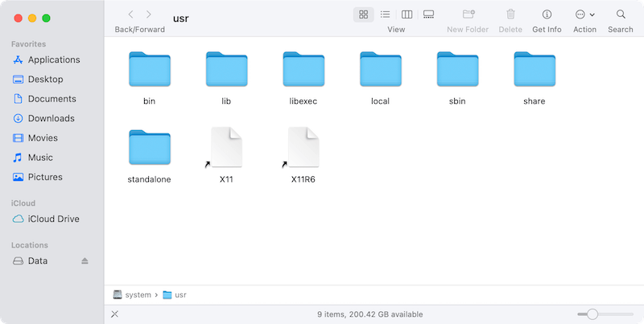This screenshot has height=324, width=644.
Task: Eject the Data volume
Action: point(85,260)
